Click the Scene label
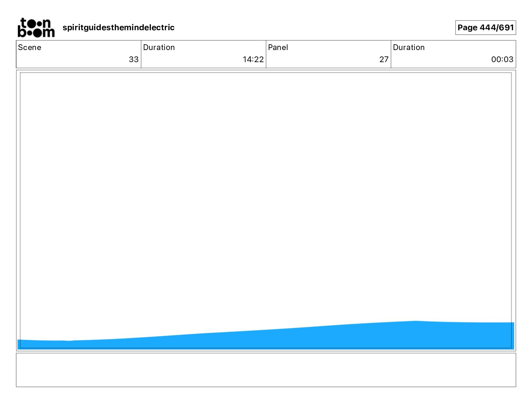 pyautogui.click(x=30, y=47)
